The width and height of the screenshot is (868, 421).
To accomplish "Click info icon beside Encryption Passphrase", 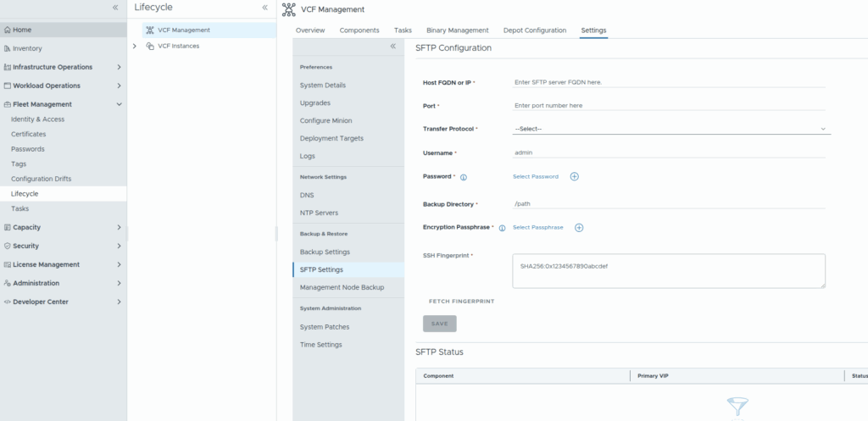I will (x=502, y=228).
